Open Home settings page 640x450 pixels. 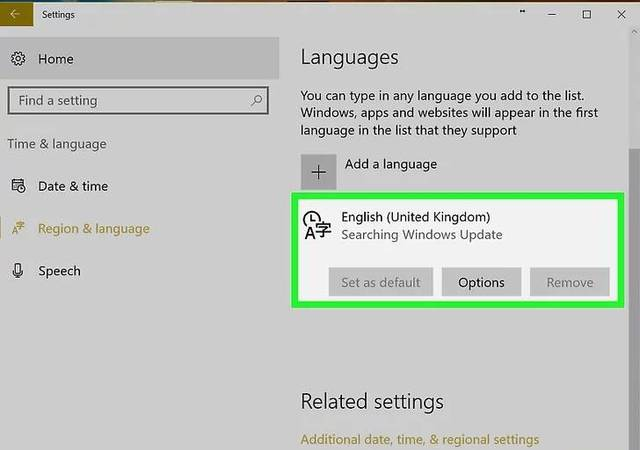tap(139, 59)
